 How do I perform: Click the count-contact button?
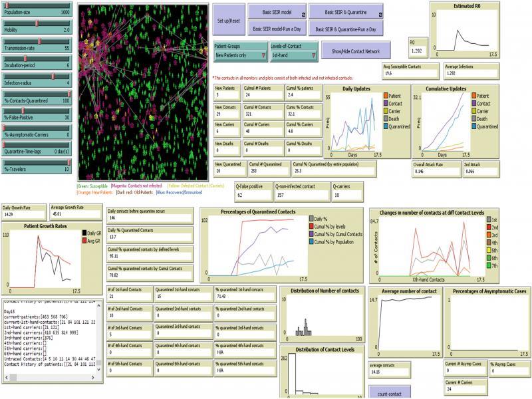coord(391,393)
